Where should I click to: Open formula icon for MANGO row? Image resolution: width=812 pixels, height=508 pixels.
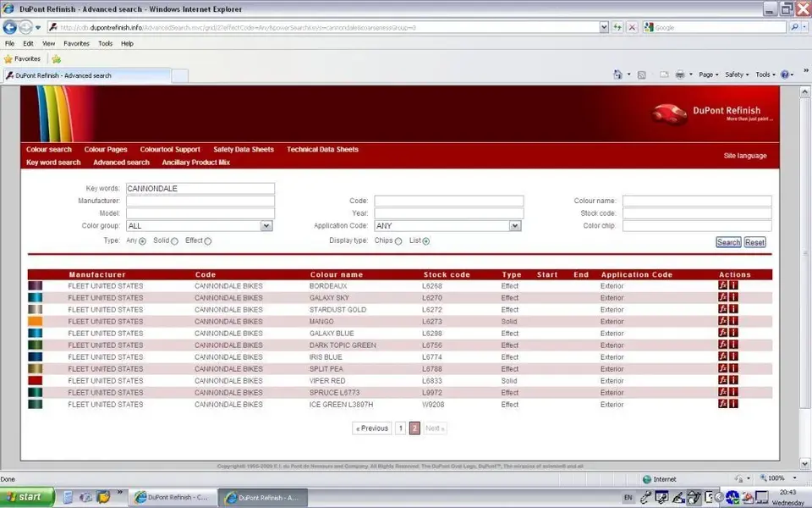(x=723, y=321)
